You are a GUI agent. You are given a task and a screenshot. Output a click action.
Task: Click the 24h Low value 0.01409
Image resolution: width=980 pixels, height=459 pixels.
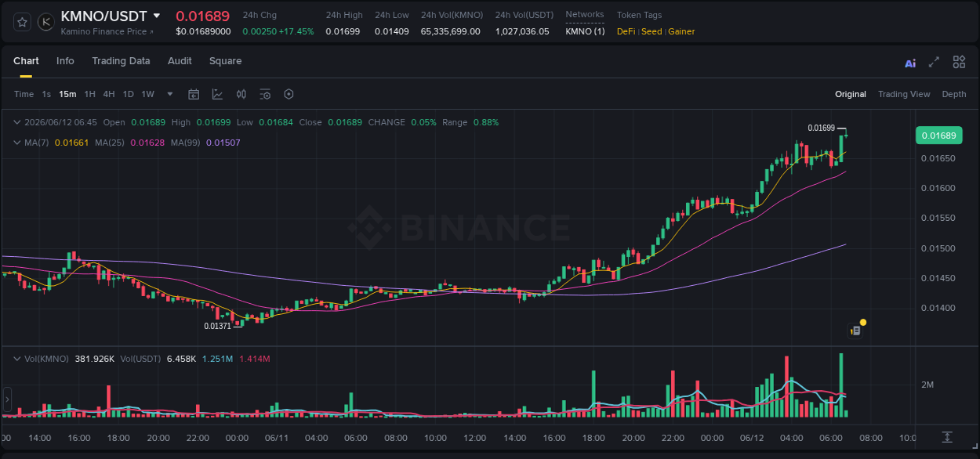(391, 31)
